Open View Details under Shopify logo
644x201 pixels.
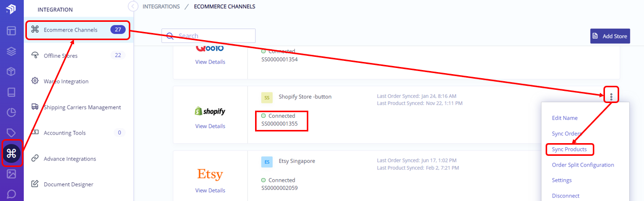(210, 126)
